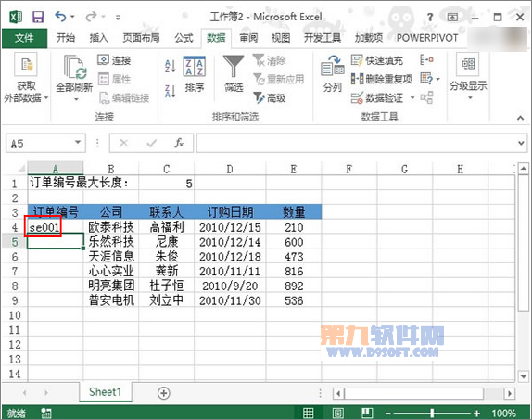The width and height of the screenshot is (532, 420).
Task: Click quantity cell 892
Action: 294,286
